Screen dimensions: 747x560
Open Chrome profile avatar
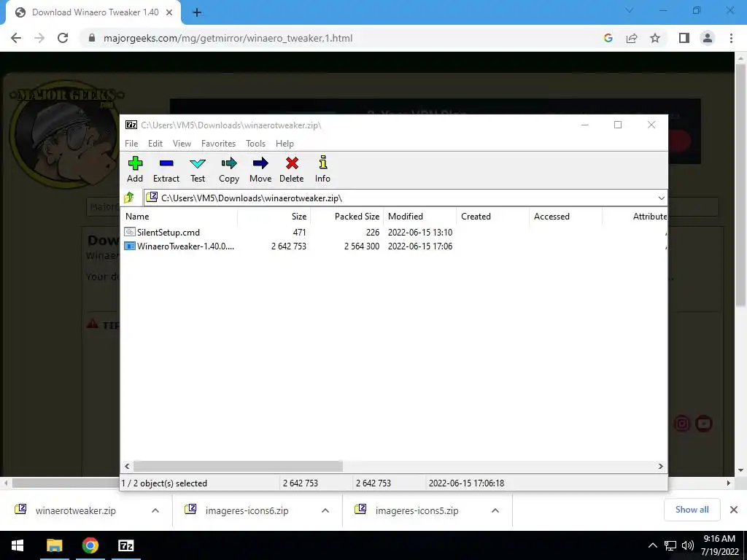708,38
